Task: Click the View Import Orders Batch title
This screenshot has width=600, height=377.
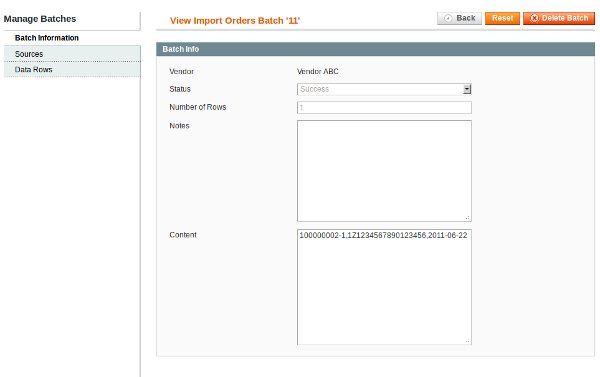Action: 235,21
